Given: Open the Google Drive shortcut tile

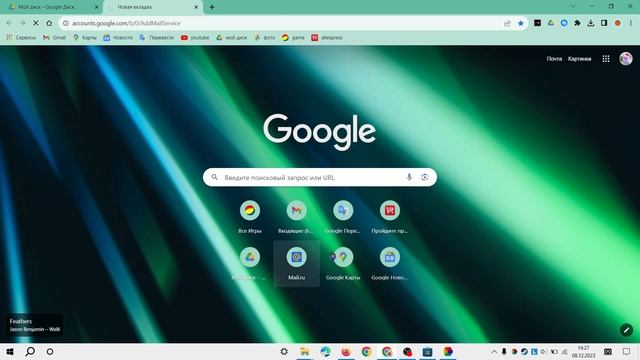Looking at the screenshot, I should pyautogui.click(x=250, y=263).
